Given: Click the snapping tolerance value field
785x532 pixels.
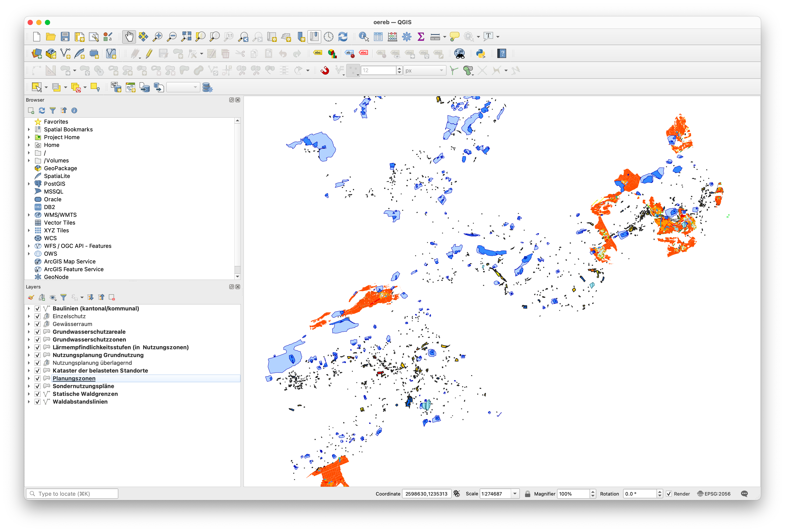Looking at the screenshot, I should (x=378, y=70).
